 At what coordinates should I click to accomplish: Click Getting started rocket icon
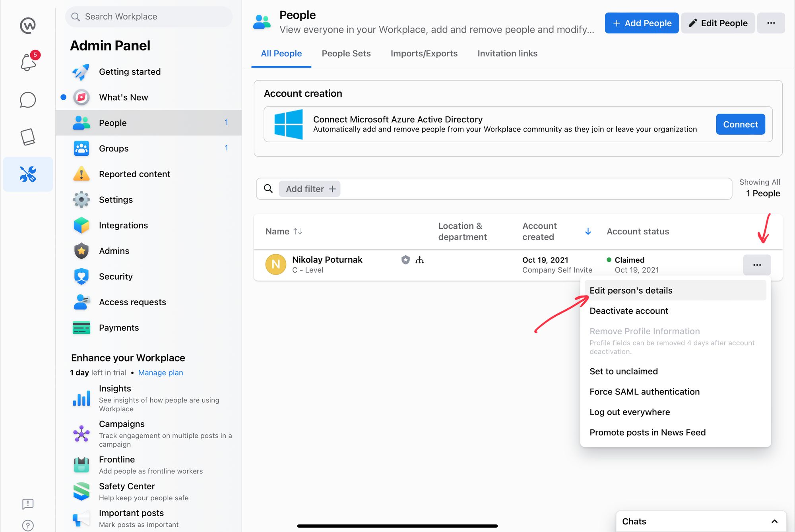click(x=81, y=72)
